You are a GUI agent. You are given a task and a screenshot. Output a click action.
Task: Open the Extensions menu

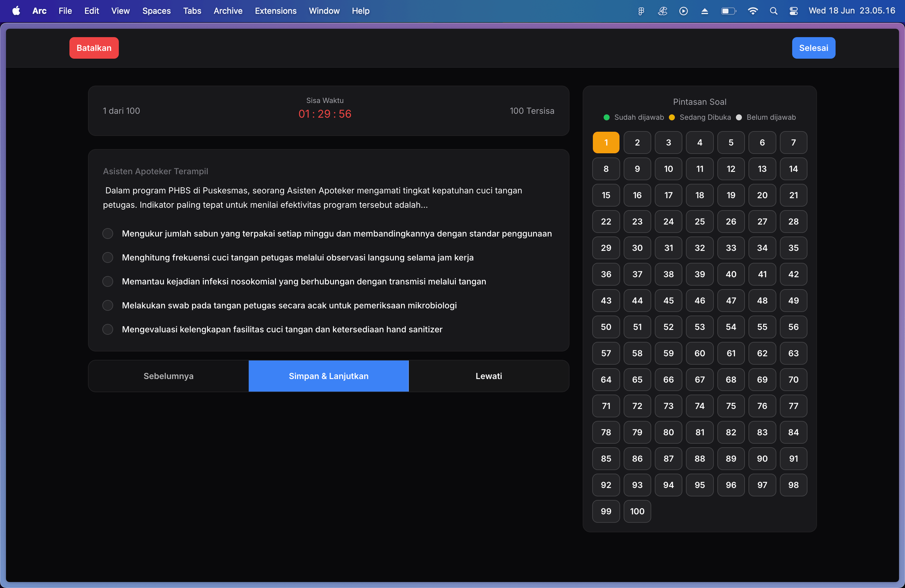(275, 11)
